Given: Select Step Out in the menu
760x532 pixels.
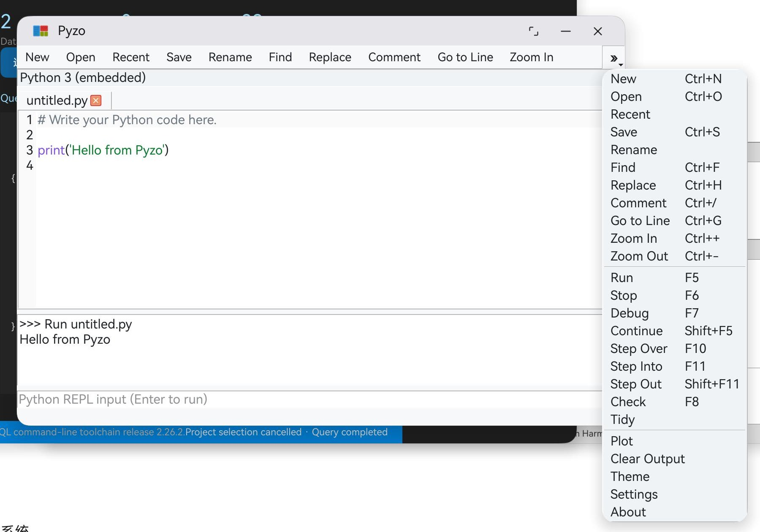Looking at the screenshot, I should coord(675,384).
